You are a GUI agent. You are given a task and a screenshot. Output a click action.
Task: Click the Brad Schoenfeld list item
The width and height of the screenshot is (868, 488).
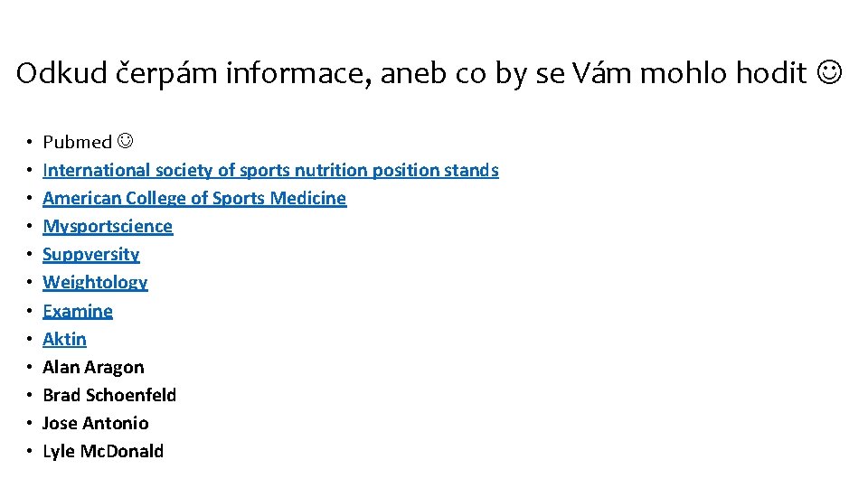[109, 395]
